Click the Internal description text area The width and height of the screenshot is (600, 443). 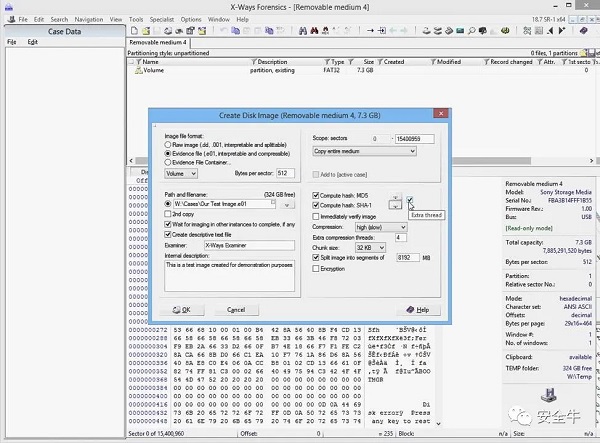point(230,276)
